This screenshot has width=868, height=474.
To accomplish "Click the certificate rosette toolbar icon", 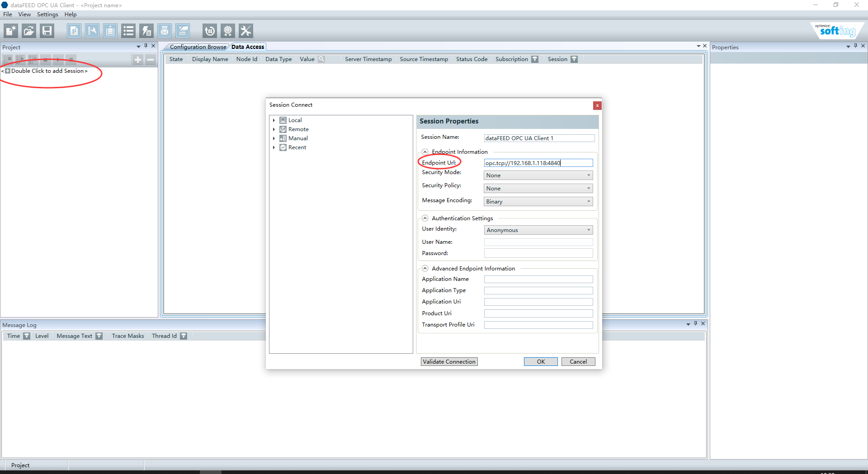I will click(x=228, y=31).
